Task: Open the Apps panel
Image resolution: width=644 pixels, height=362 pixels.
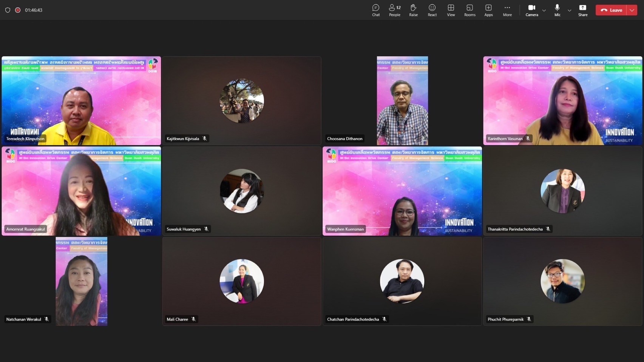Action: pos(488,10)
